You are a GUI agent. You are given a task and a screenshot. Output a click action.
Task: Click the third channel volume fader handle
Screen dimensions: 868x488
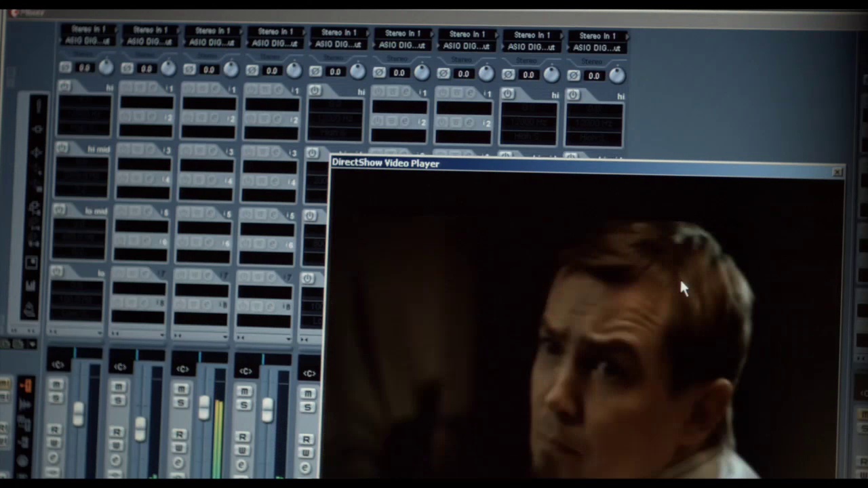coord(203,407)
